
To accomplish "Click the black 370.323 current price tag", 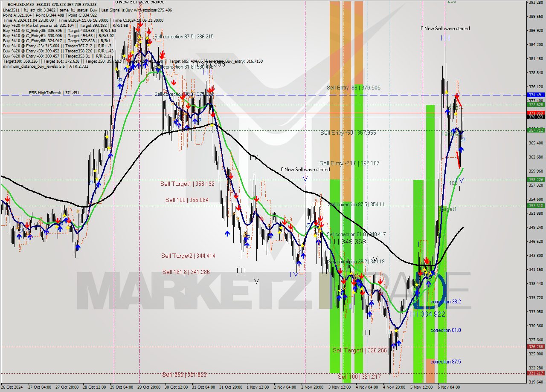I will 536,117.
